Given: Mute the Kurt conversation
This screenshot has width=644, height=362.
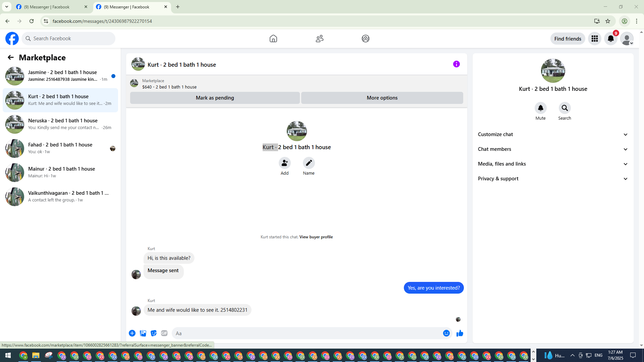Looking at the screenshot, I should tap(540, 108).
